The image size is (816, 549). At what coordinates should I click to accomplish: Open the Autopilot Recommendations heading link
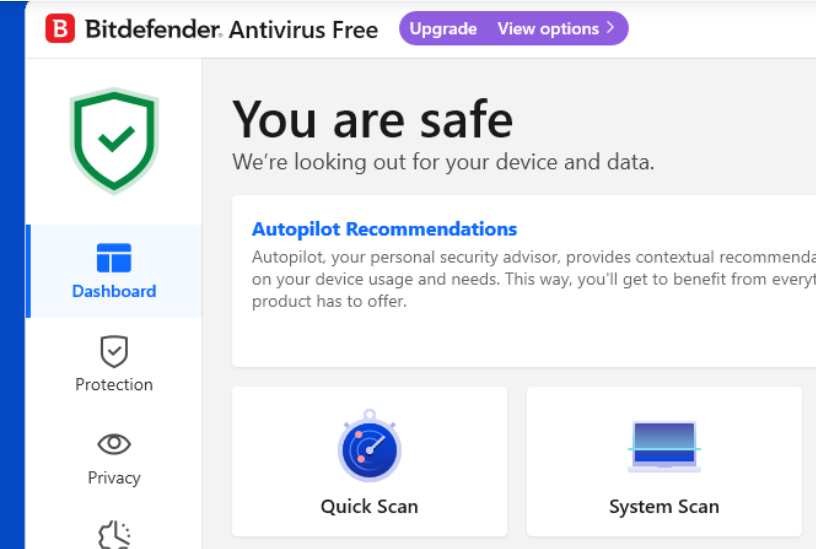[384, 230]
